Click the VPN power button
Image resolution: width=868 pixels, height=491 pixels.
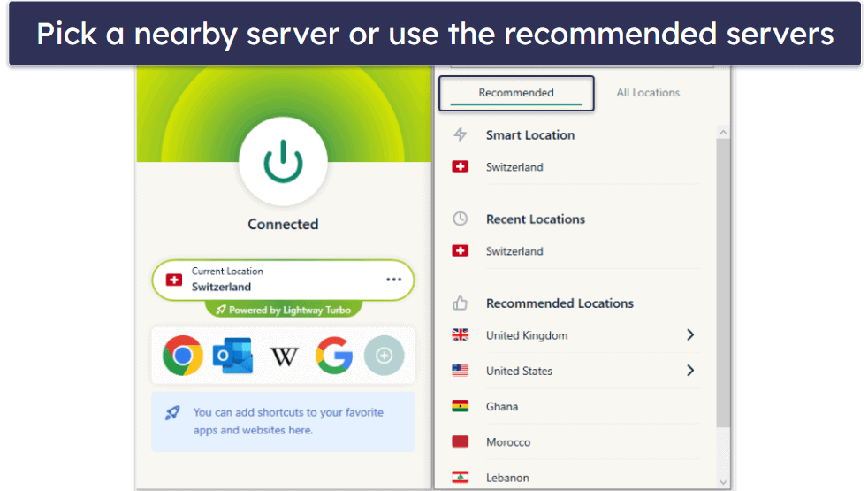click(283, 161)
